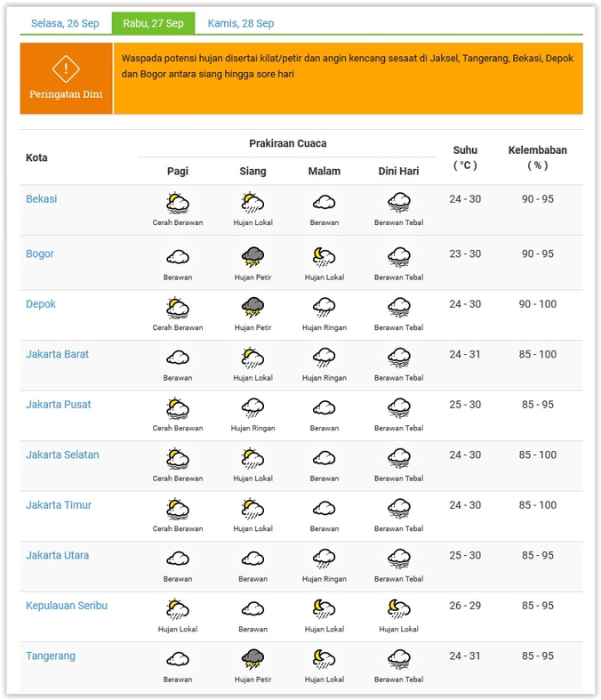The image size is (601, 700).
Task: Switch to the Kamis, 28 Sep tab
Action: (x=241, y=23)
